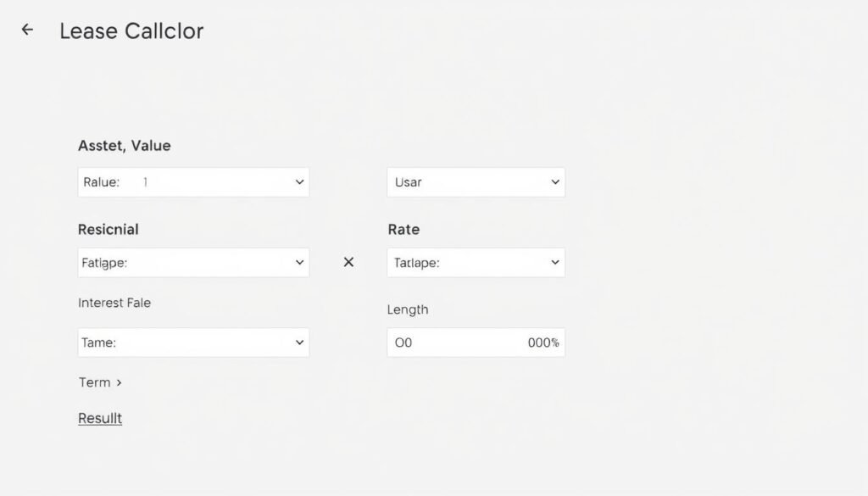The image size is (868, 496).
Task: Click the chevron on the Tatlape dropdown
Action: coord(555,262)
